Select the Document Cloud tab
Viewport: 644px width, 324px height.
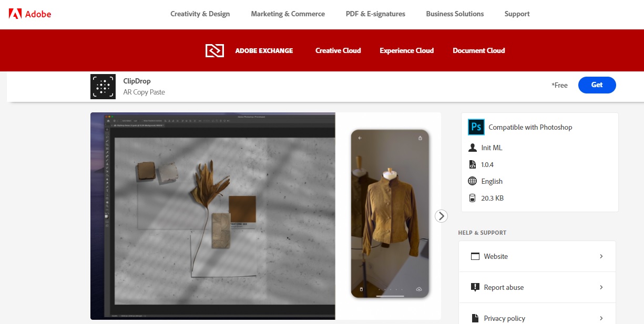click(478, 51)
